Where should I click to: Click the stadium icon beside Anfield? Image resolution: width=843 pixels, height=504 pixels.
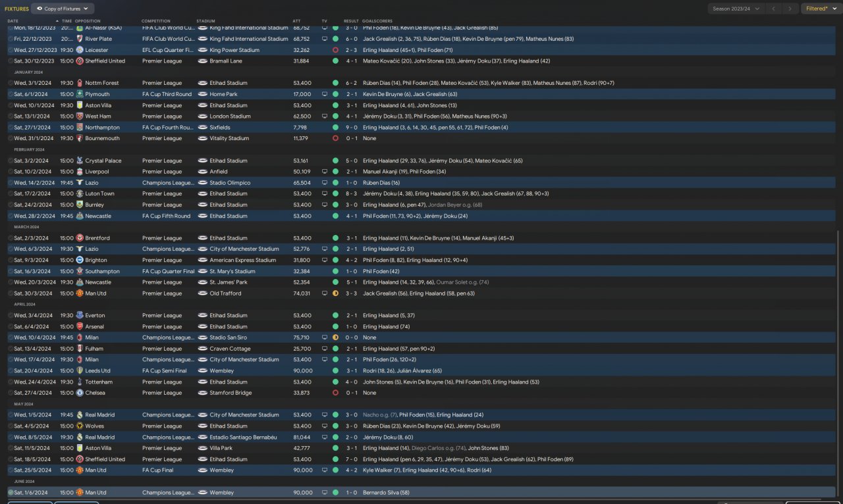pyautogui.click(x=203, y=172)
